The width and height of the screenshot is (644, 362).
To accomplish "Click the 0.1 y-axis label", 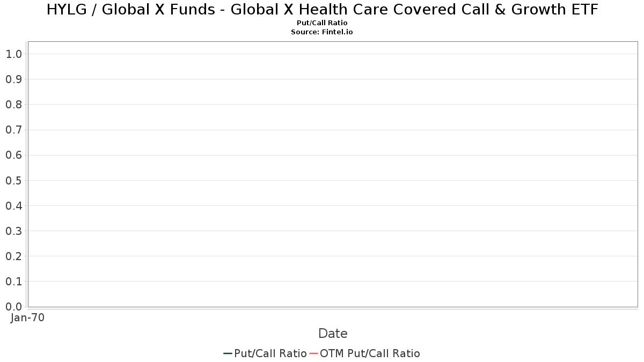I will [13, 282].
